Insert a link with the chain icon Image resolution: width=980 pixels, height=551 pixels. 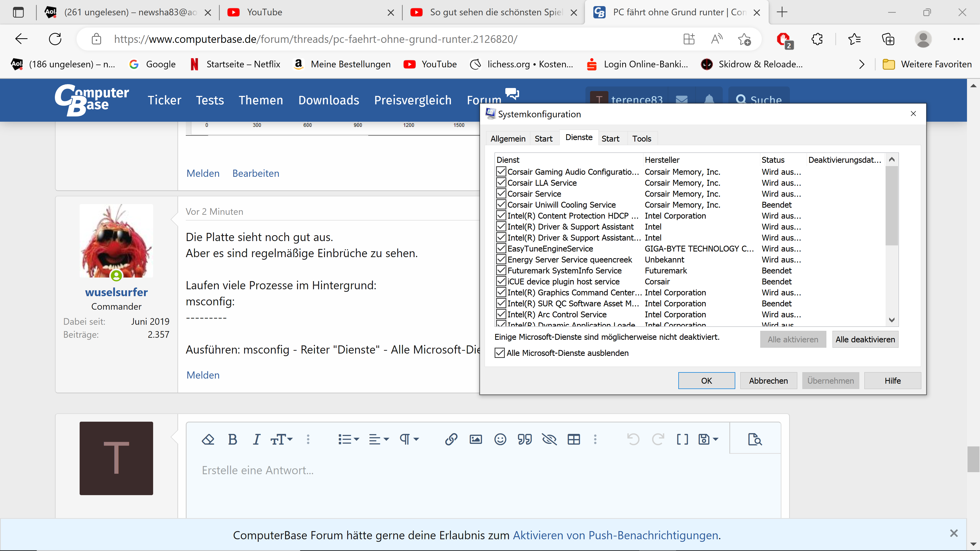tap(451, 440)
